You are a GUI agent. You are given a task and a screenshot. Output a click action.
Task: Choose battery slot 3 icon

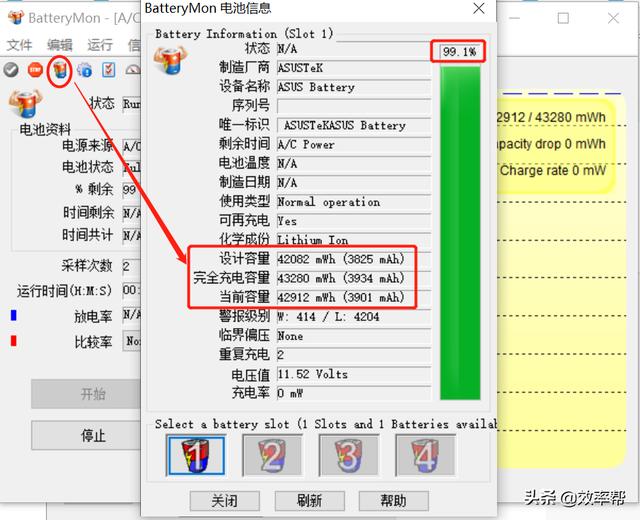point(348,456)
